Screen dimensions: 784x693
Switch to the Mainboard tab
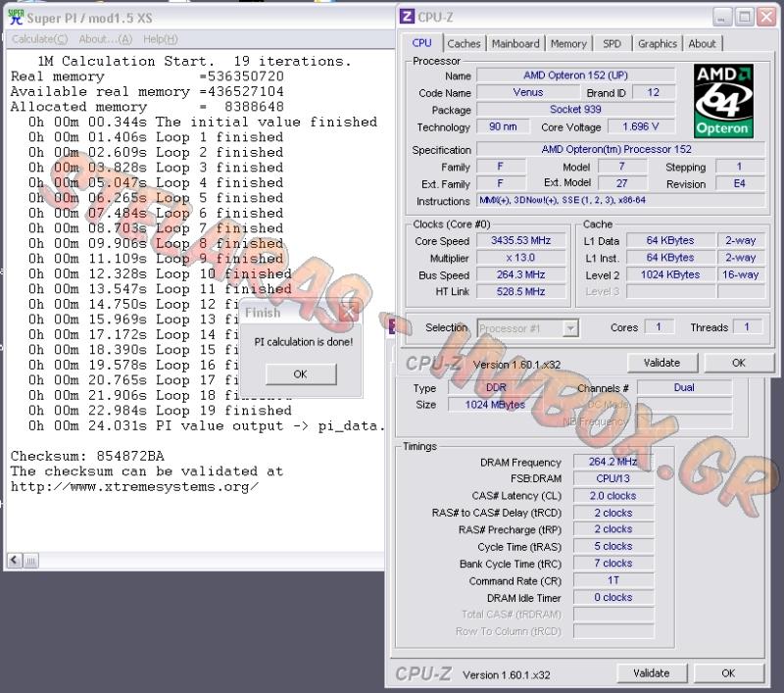click(515, 43)
